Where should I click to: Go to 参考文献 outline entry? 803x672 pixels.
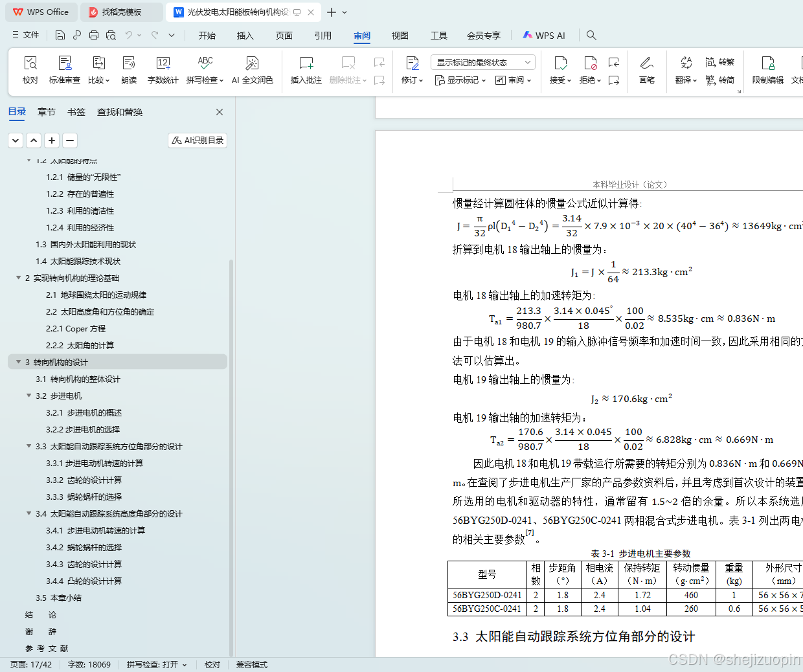(x=47, y=648)
